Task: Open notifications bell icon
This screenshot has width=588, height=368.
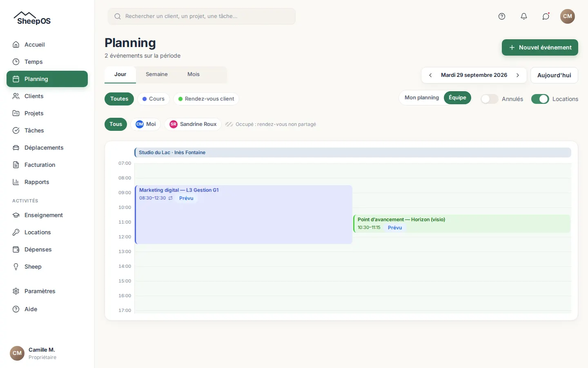Action: [x=524, y=16]
